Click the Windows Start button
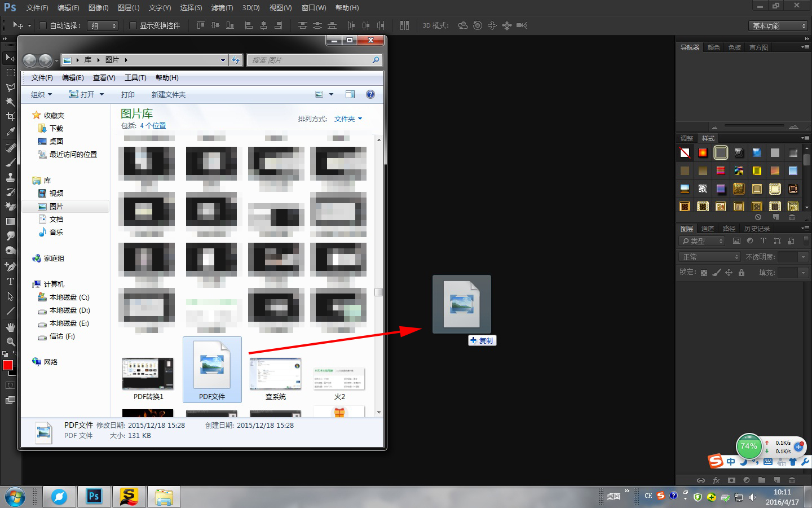 tap(15, 497)
